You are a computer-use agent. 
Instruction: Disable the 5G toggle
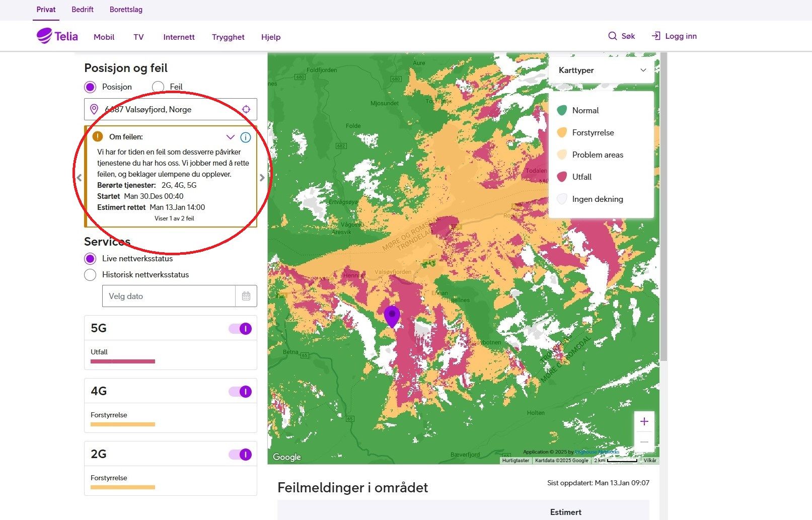click(x=240, y=328)
